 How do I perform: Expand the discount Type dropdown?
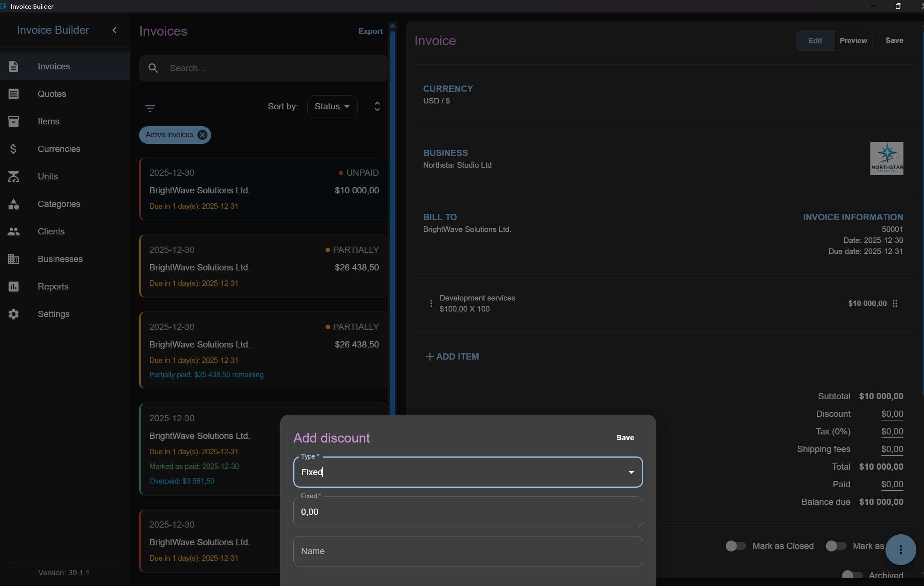(x=631, y=472)
